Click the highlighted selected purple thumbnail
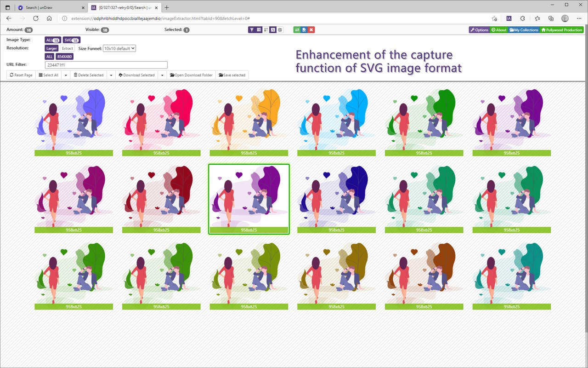Screen dimensions: 588x368 coord(249,199)
